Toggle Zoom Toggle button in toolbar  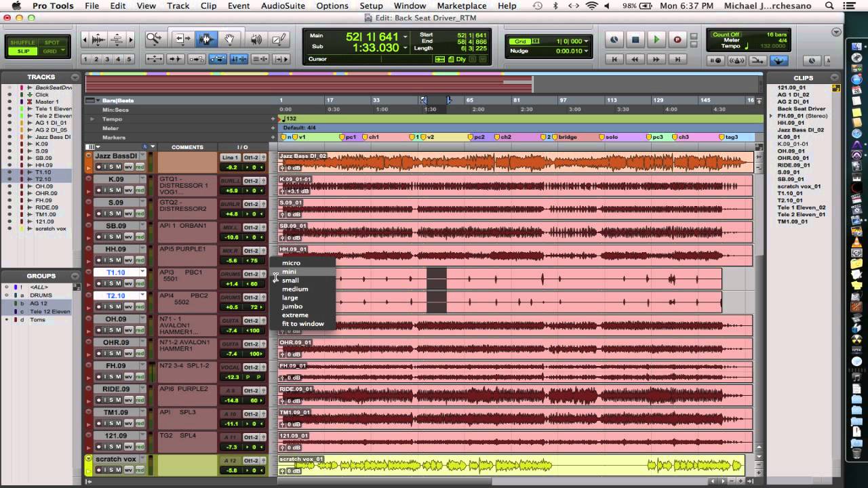(x=154, y=59)
